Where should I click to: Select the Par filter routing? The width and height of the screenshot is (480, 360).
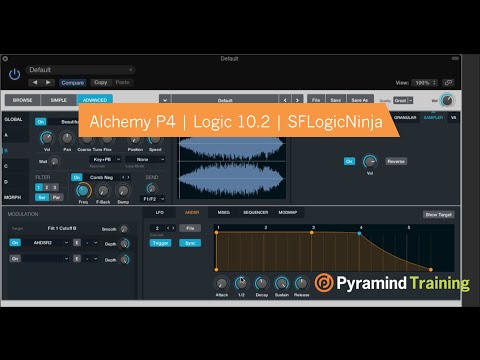(56, 197)
